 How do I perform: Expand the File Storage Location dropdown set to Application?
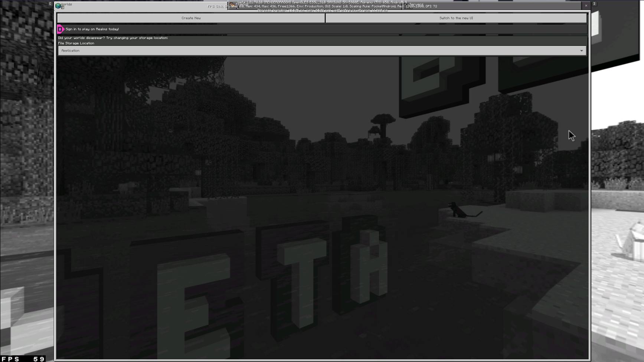pyautogui.click(x=322, y=50)
